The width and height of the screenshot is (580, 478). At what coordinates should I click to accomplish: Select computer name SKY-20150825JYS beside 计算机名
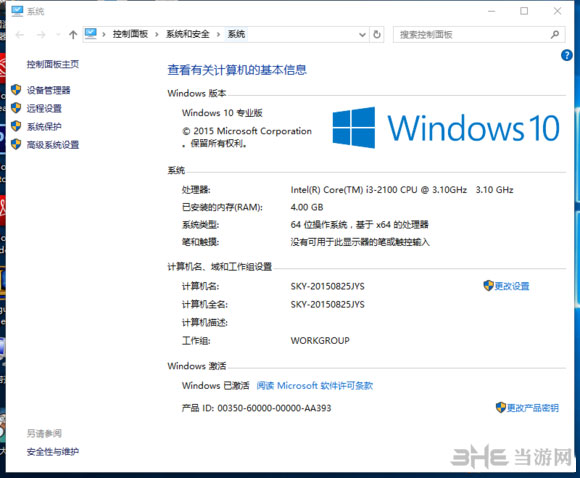tap(328, 286)
